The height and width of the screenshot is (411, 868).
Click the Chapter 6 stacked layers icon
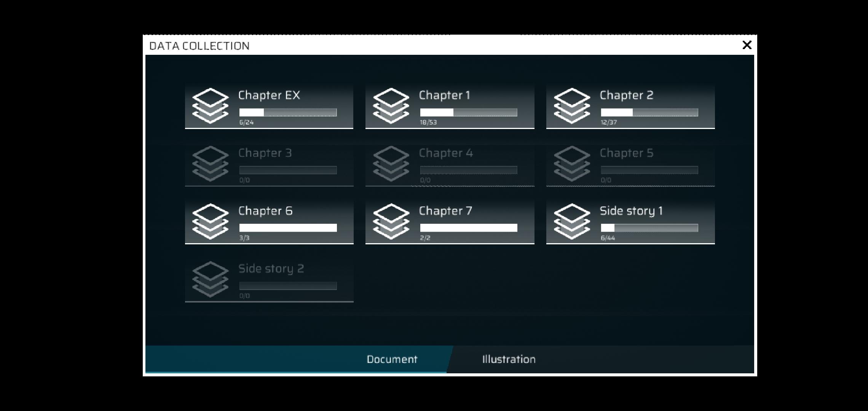(210, 221)
